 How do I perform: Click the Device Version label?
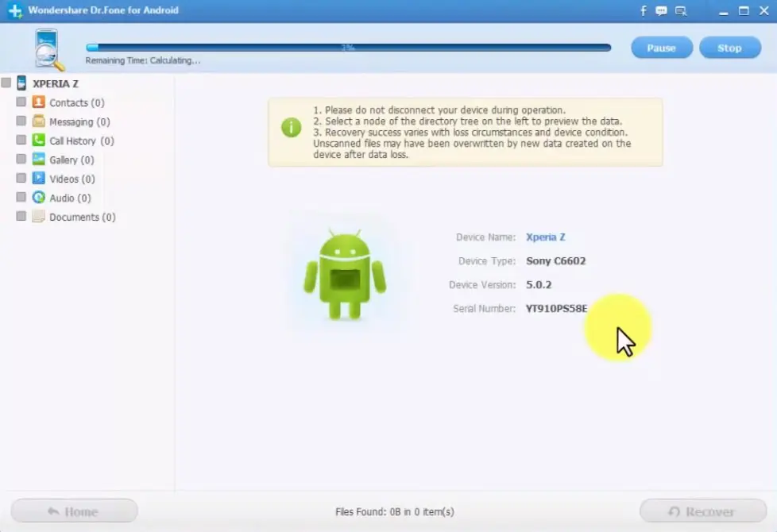coord(482,285)
